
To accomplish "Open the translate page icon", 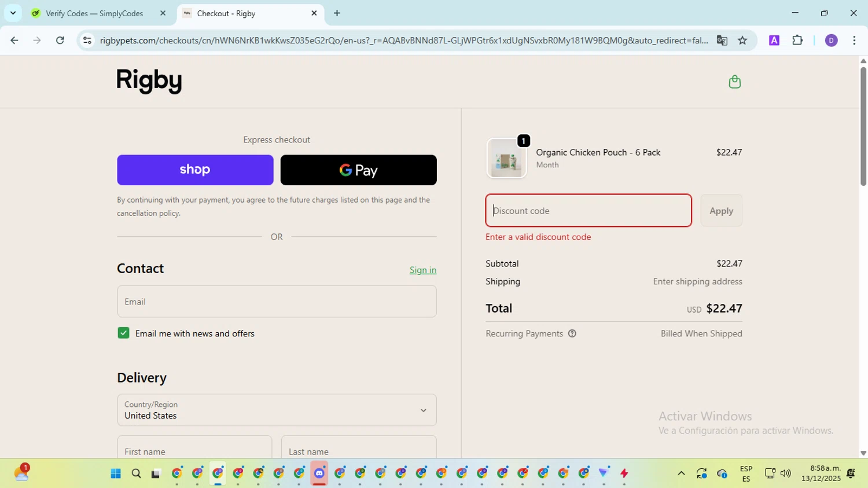I will 722,41.
